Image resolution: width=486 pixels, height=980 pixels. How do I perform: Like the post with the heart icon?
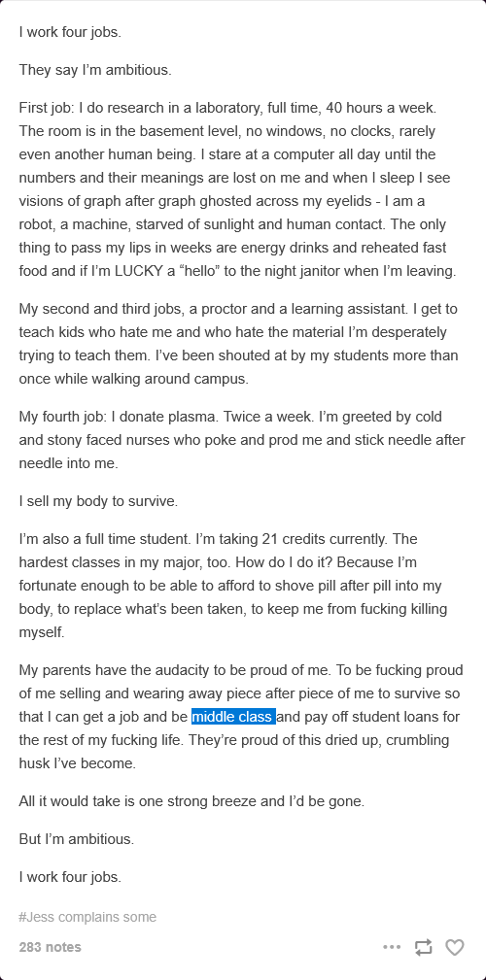click(455, 948)
